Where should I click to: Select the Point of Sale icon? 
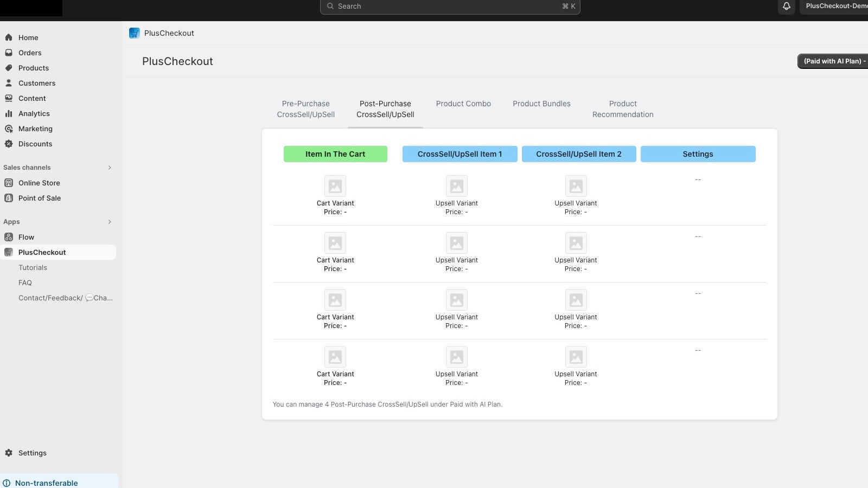[x=9, y=198]
